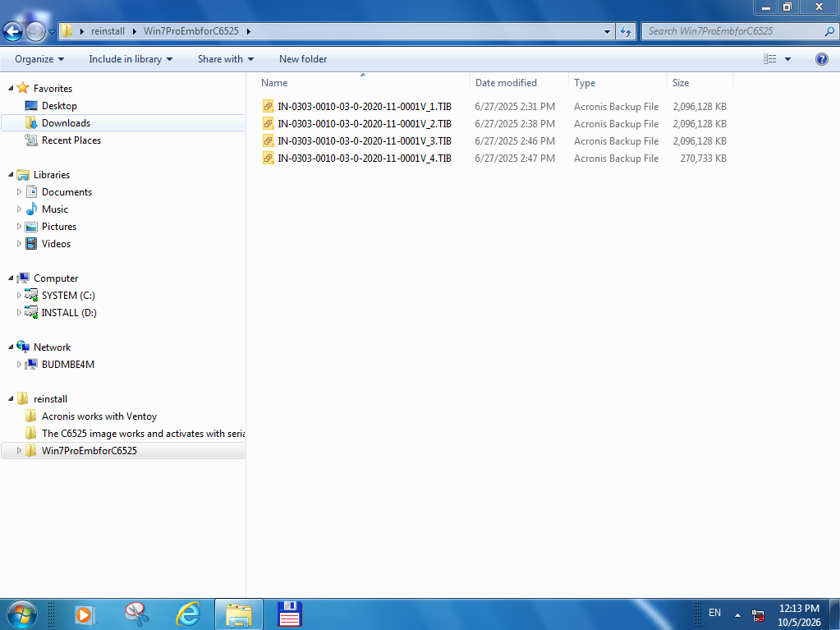Open the media player taskbar icon
Viewport: 840px width, 630px height.
pyautogui.click(x=84, y=614)
